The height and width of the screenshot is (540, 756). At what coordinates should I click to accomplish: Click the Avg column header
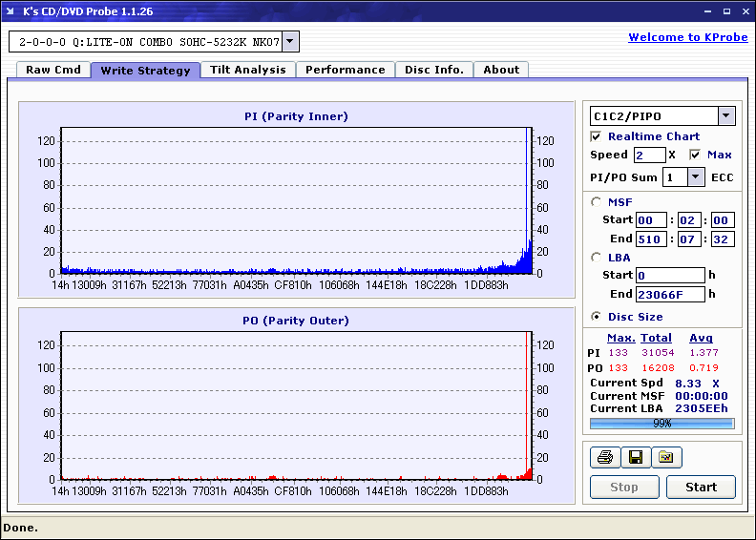click(701, 338)
